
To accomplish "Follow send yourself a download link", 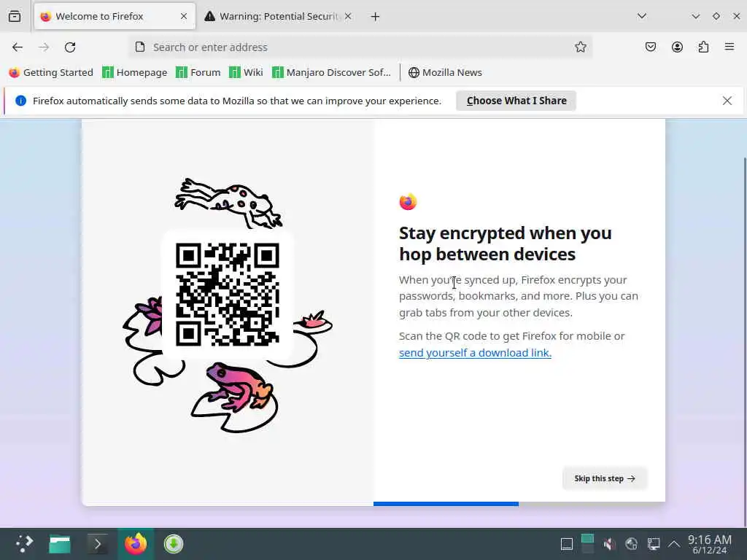I will (475, 352).
